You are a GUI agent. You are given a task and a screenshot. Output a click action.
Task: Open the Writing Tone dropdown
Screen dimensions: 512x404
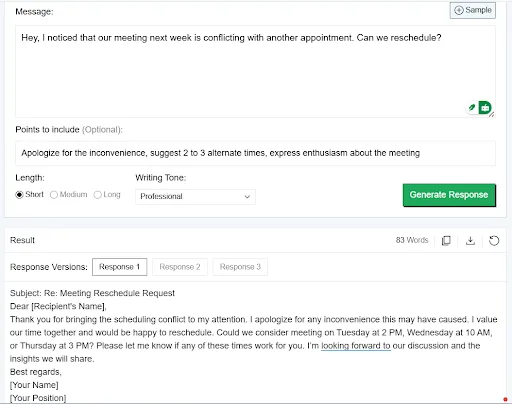[x=195, y=197]
